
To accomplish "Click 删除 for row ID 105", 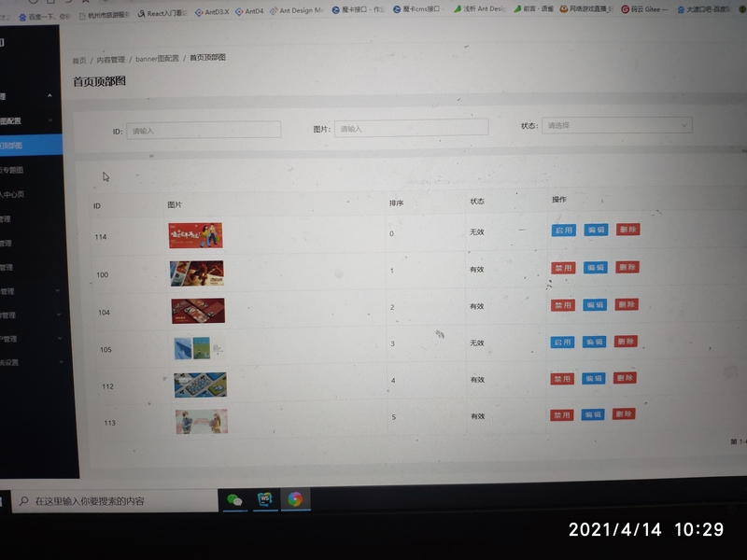I will pos(626,341).
